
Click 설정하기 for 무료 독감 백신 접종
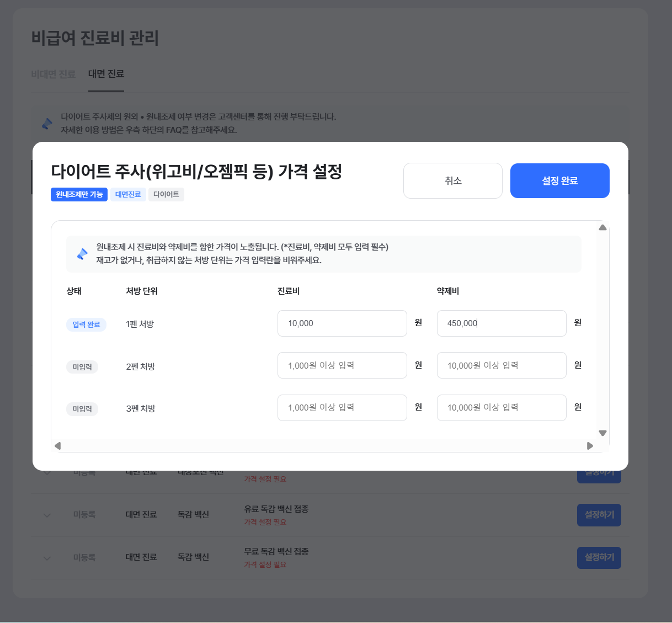click(x=599, y=557)
